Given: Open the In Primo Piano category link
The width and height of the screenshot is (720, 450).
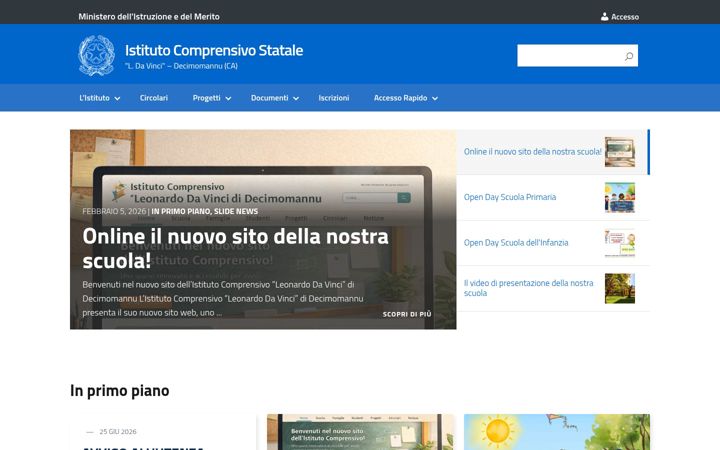Looking at the screenshot, I should (181, 211).
